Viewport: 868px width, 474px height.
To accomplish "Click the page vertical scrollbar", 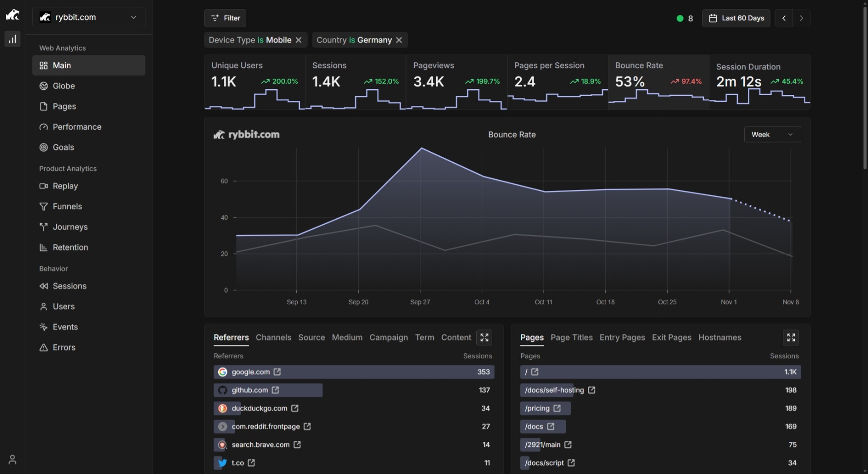I will pos(865,89).
